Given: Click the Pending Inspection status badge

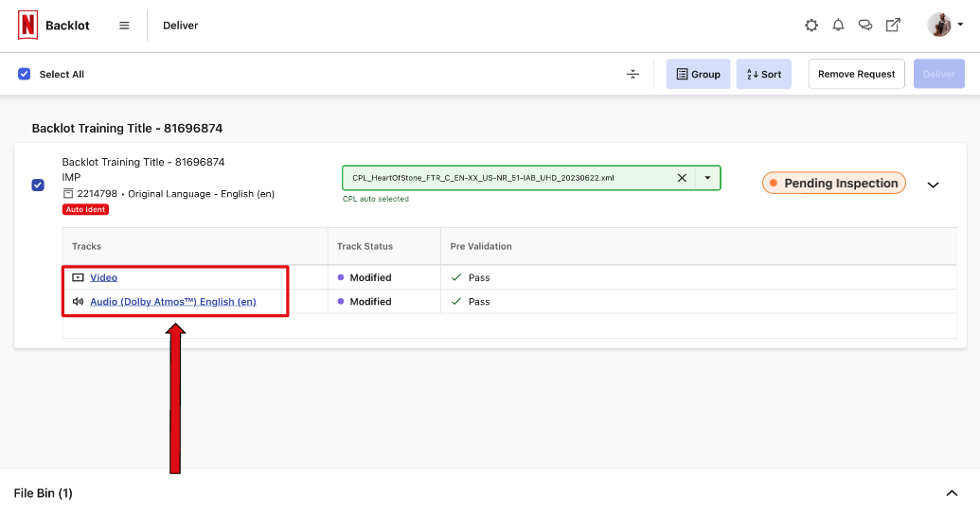Looking at the screenshot, I should point(834,183).
